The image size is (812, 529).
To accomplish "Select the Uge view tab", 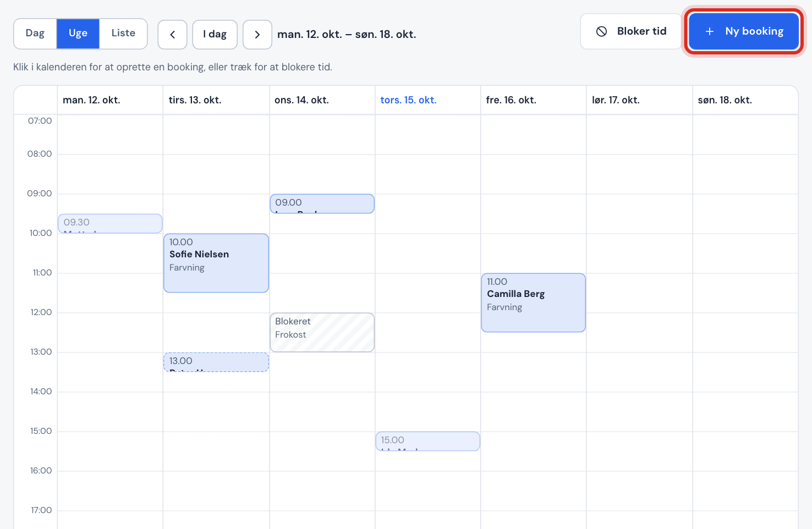I will pyautogui.click(x=78, y=34).
